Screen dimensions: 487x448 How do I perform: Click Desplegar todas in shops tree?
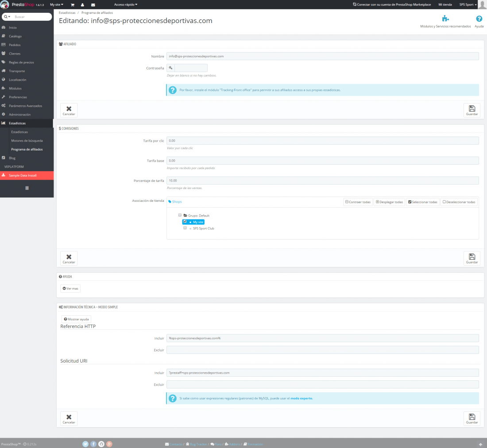click(x=390, y=202)
